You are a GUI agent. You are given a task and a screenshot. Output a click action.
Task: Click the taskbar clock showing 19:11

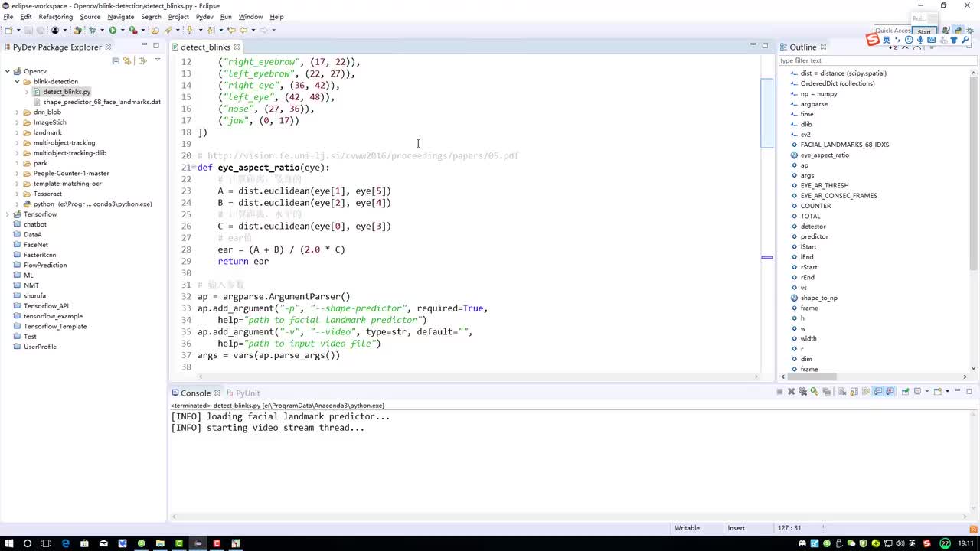pos(967,543)
